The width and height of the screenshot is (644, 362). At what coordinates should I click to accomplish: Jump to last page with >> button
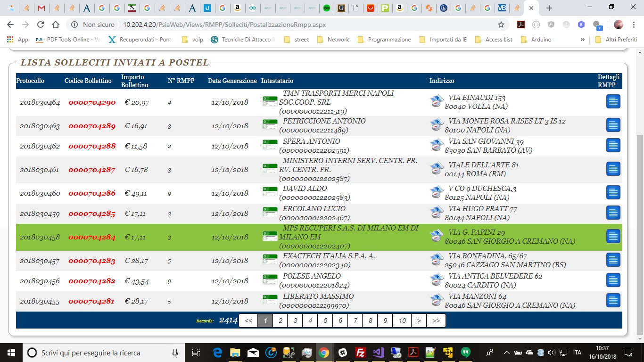pyautogui.click(x=436, y=321)
